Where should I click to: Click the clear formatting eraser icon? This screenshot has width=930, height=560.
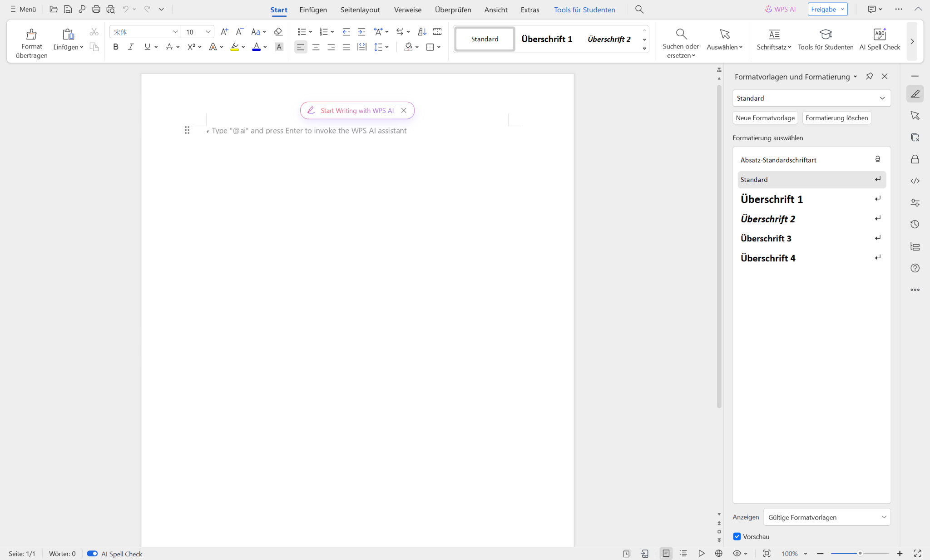click(x=278, y=32)
